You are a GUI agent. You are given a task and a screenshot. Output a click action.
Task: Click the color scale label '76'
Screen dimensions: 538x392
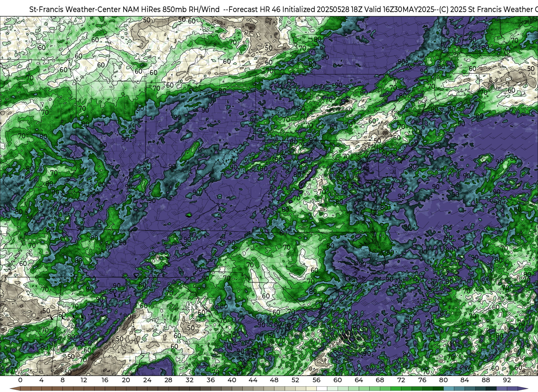pos(422,380)
